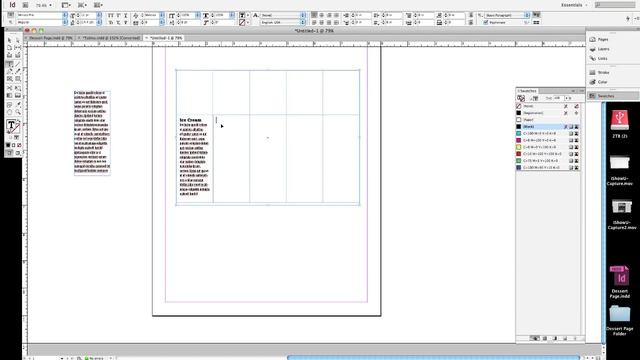Switch to the Converted document tab

click(111, 38)
